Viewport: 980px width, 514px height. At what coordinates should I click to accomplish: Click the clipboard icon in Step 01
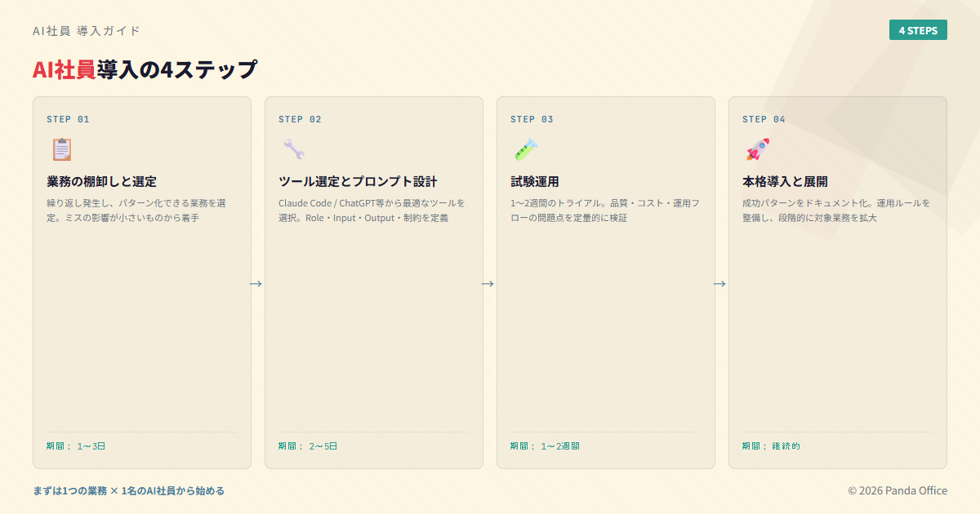click(x=61, y=149)
